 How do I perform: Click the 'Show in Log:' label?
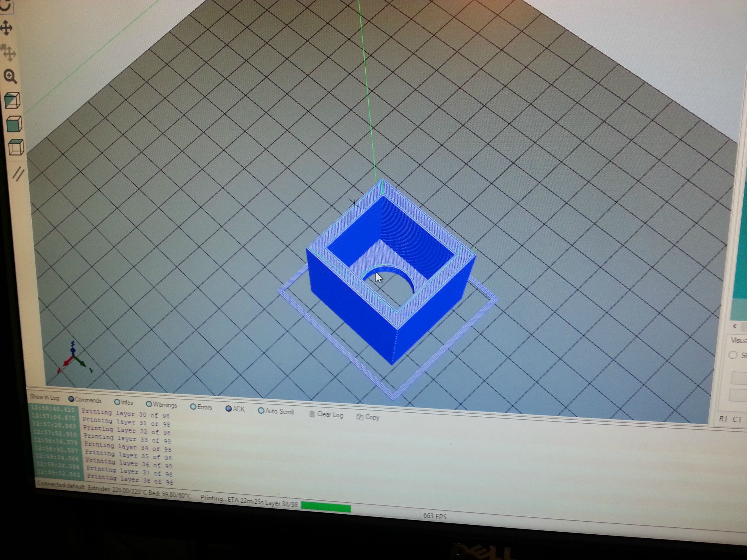45,397
